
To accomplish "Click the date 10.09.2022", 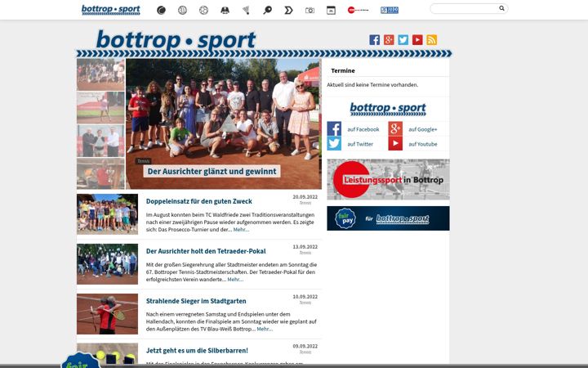I will coord(305,296).
